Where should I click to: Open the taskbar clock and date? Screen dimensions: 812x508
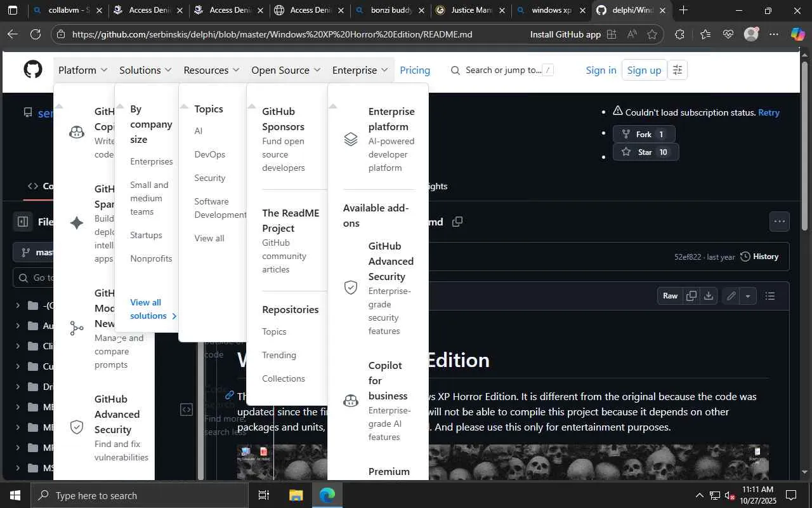757,495
